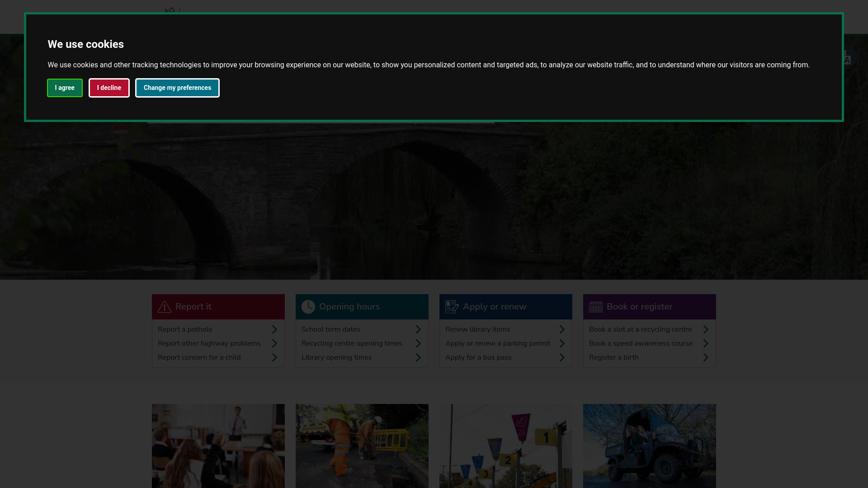Click chevron next to Report concern for a child
The width and height of the screenshot is (868, 488).
click(x=274, y=357)
